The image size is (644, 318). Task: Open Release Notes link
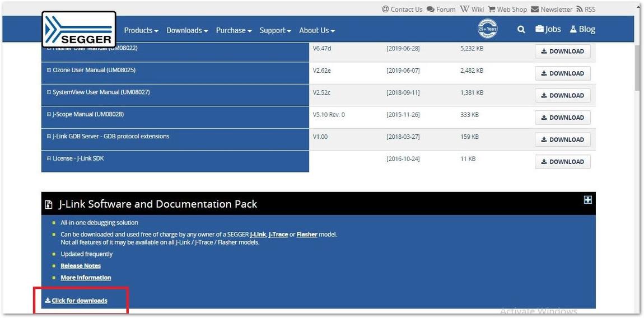tap(81, 266)
